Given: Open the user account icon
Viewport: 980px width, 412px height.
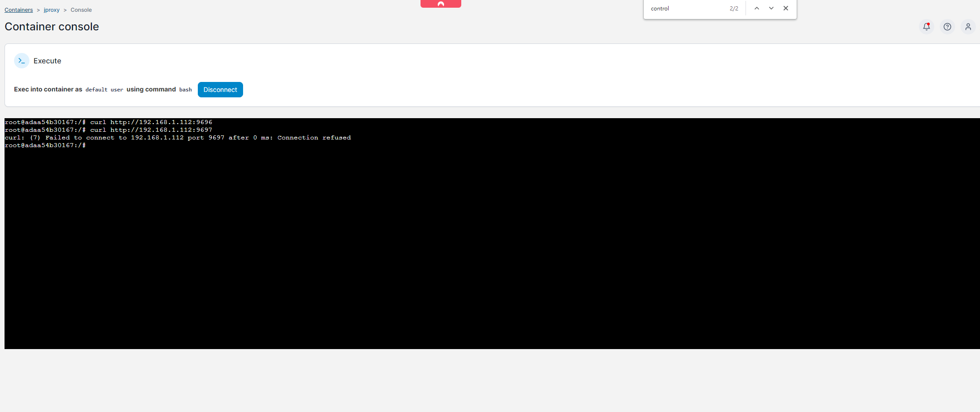Looking at the screenshot, I should tap(968, 27).
